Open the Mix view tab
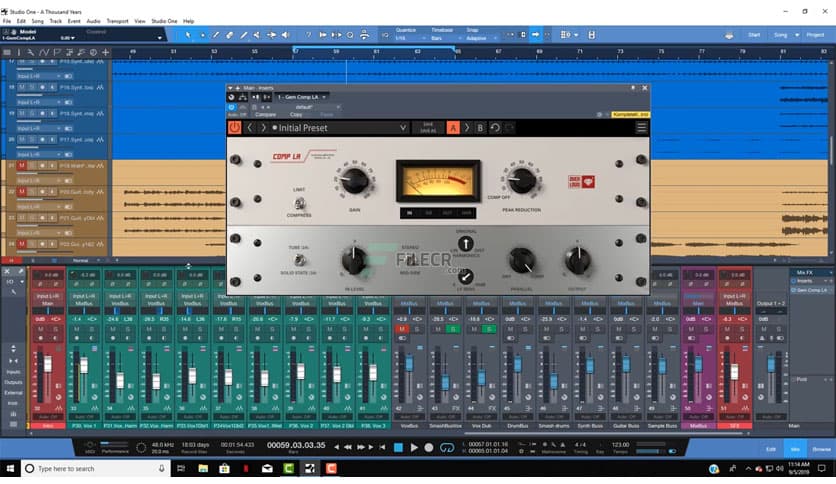This screenshot has width=836, height=484. pyautogui.click(x=795, y=449)
